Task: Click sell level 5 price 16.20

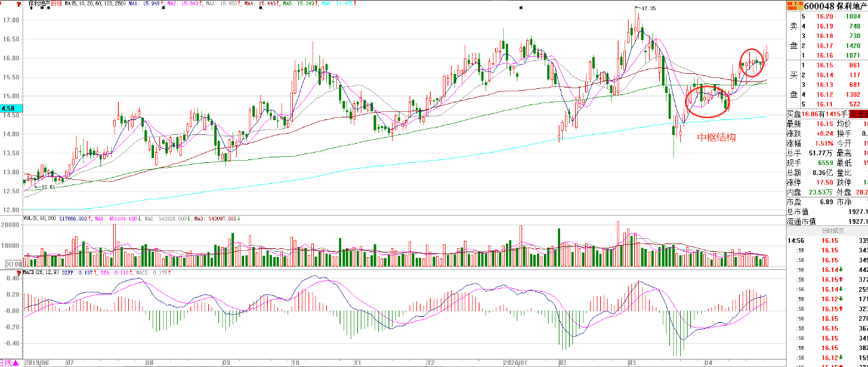Action: click(x=826, y=16)
